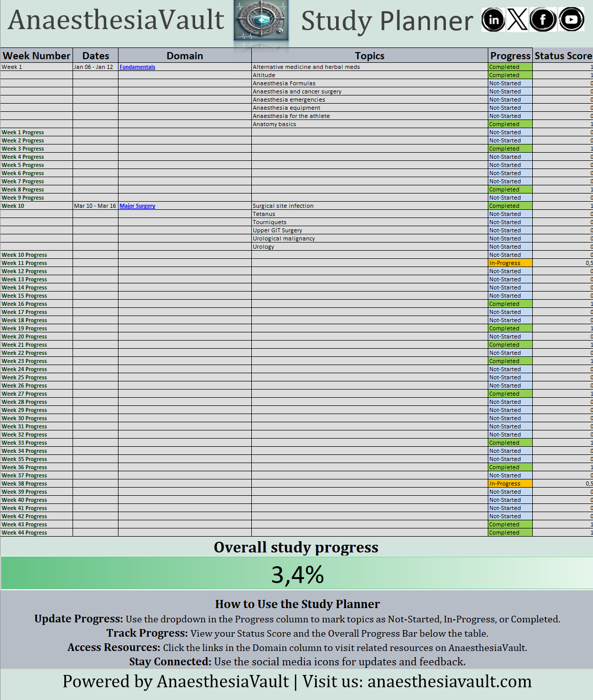Image resolution: width=593 pixels, height=700 pixels.
Task: Select the Week 40 Progress row label
Action: [x=36, y=500]
